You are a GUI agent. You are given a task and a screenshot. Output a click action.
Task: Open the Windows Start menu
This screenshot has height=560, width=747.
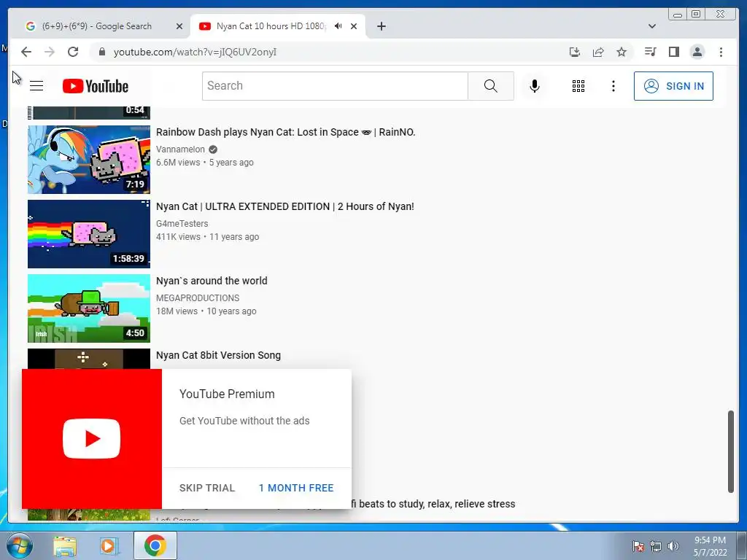click(x=20, y=545)
